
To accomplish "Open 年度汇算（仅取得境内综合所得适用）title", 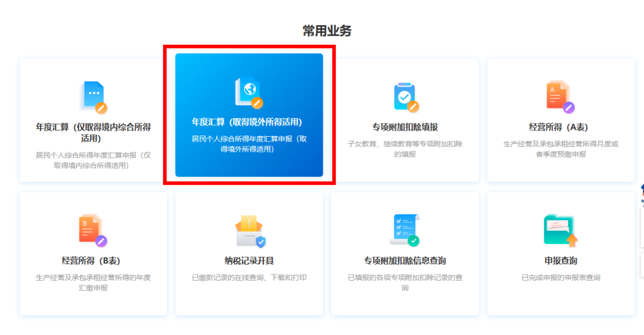I will 93,133.
